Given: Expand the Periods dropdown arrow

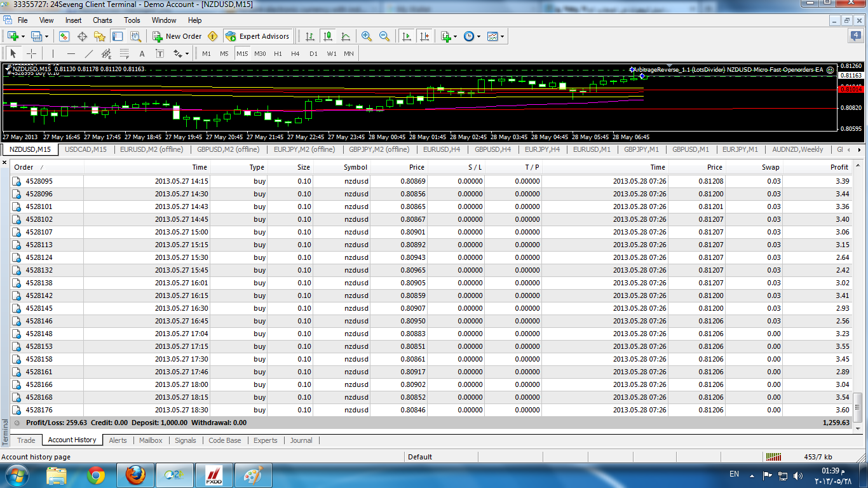Looking at the screenshot, I should (478, 36).
